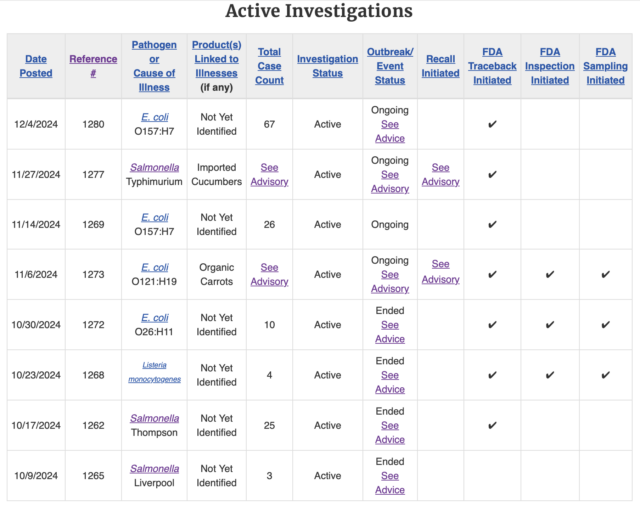640x511 pixels.
Task: Open Pathogen or Cause of Illness header link
Action: pos(154,66)
